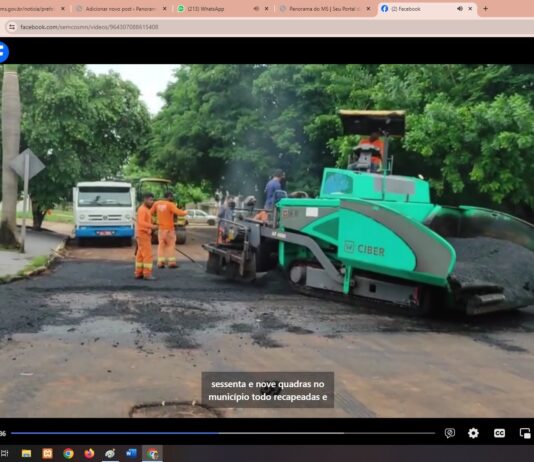The width and height of the screenshot is (534, 462).
Task: Switch to the Adicionar novo post tab
Action: coord(121,9)
